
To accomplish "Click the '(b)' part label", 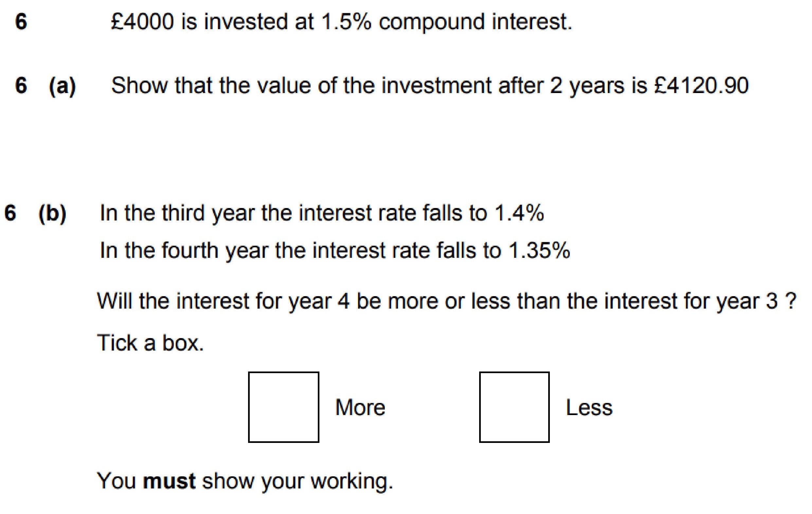I will [53, 213].
